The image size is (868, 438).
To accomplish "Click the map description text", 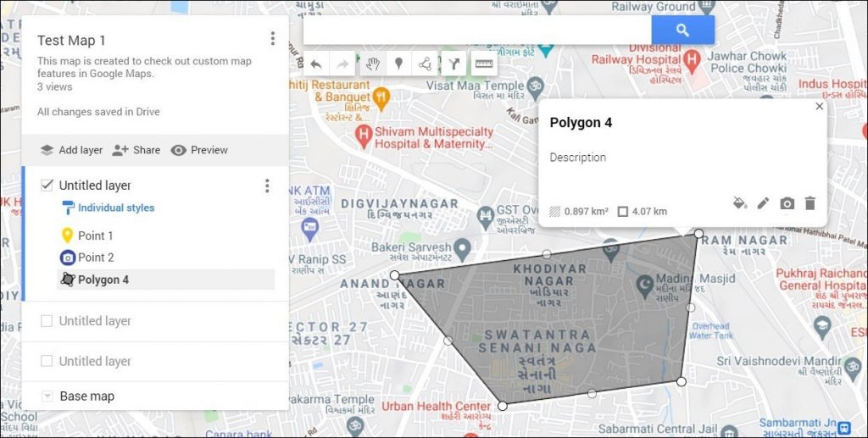I will click(x=144, y=67).
